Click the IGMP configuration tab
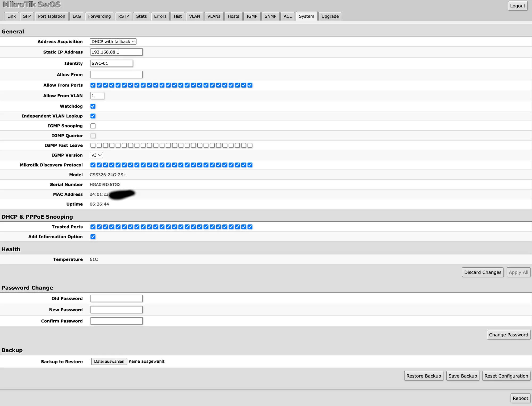 pos(252,16)
